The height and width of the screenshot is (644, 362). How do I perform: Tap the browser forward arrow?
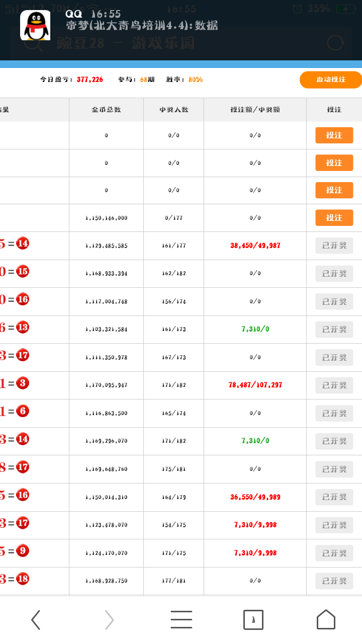pos(109,620)
